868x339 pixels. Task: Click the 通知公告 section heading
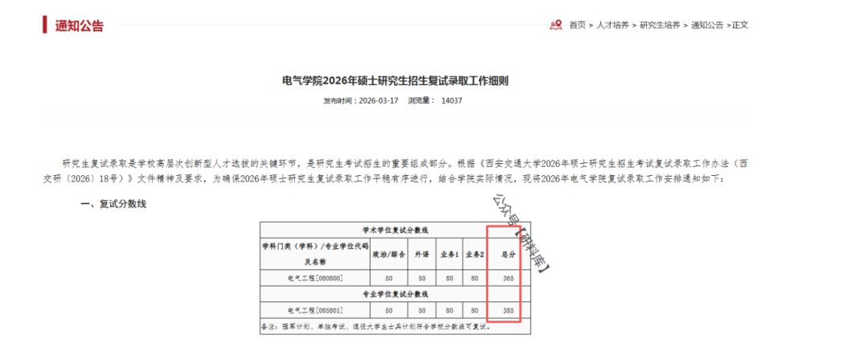tap(79, 26)
